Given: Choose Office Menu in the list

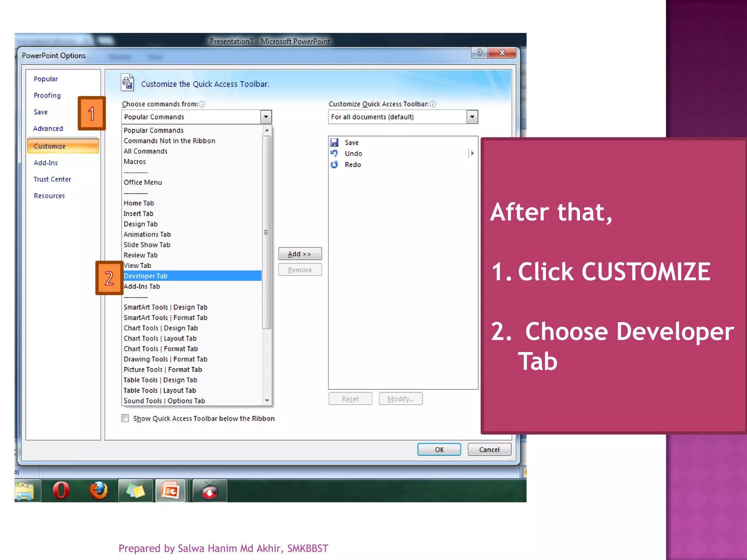Looking at the screenshot, I should (192, 182).
